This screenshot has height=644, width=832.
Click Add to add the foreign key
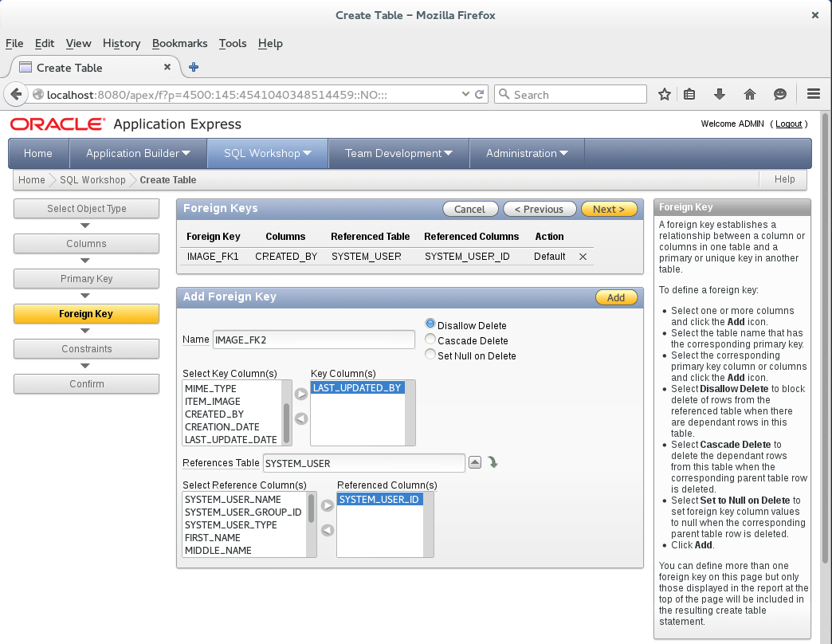point(616,297)
